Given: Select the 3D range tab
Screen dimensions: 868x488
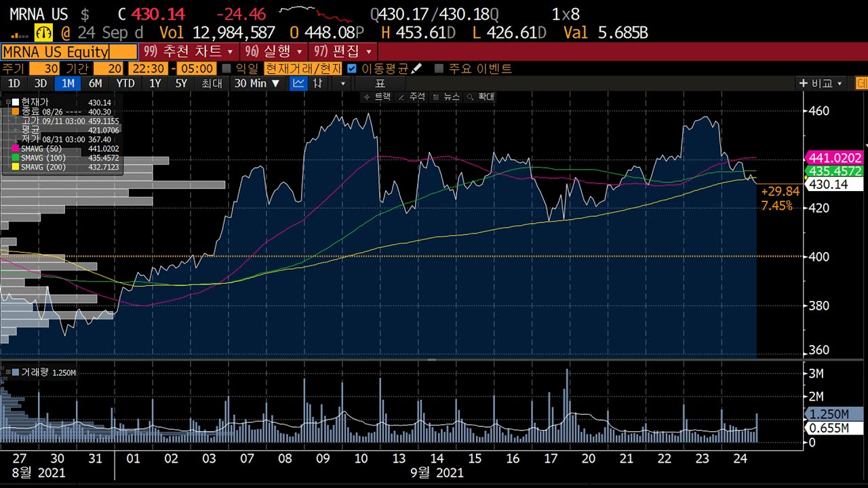Looking at the screenshot, I should (x=41, y=83).
